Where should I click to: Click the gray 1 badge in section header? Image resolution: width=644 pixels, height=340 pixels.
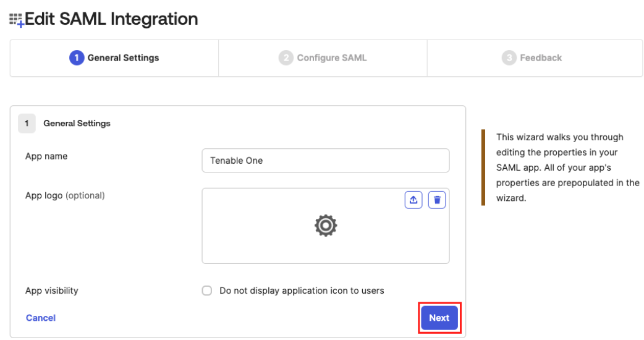[27, 123]
